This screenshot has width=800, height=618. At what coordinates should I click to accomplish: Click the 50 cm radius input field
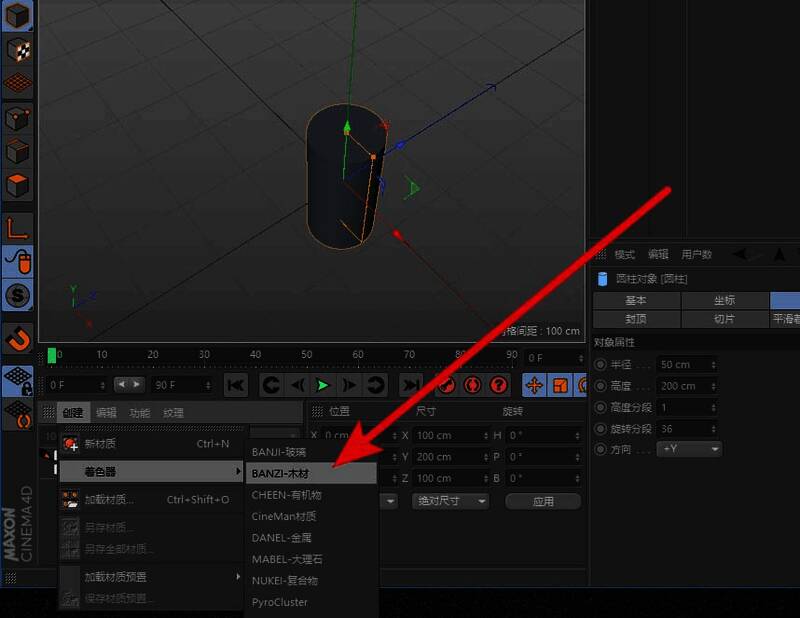686,365
